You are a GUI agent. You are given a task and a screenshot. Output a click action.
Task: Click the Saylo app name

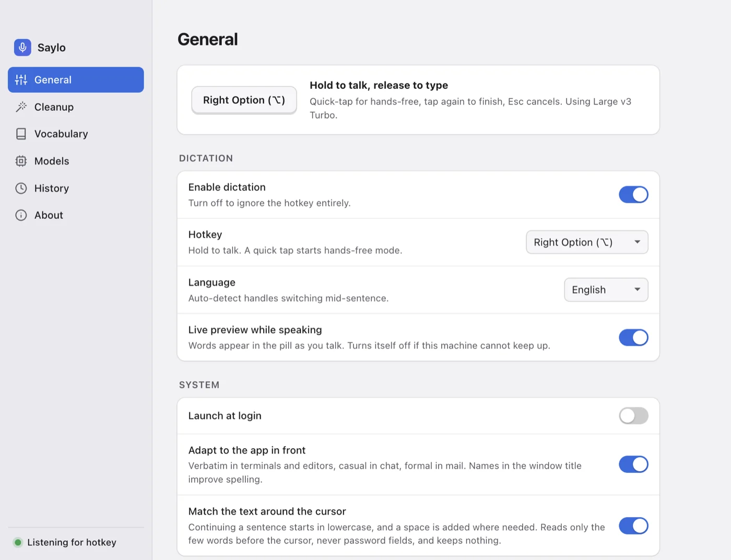(x=52, y=48)
